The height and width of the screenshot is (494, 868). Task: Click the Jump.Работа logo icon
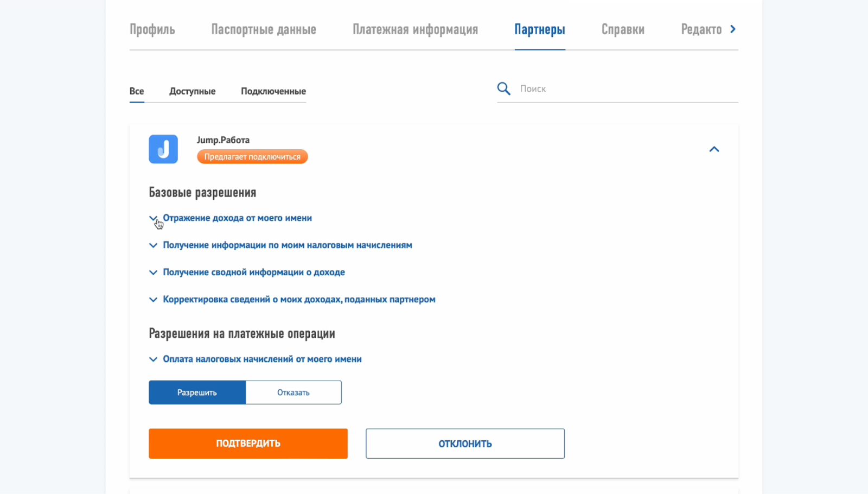(x=163, y=149)
